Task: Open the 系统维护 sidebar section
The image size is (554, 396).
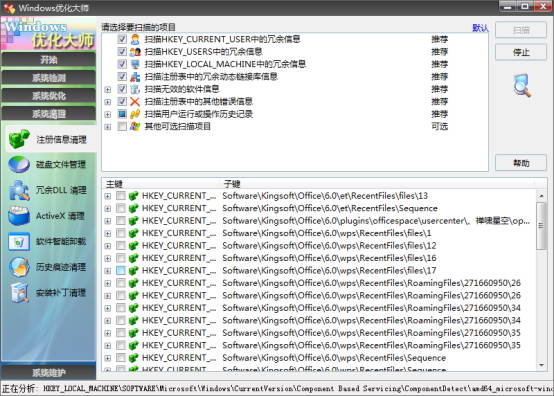Action: point(48,372)
